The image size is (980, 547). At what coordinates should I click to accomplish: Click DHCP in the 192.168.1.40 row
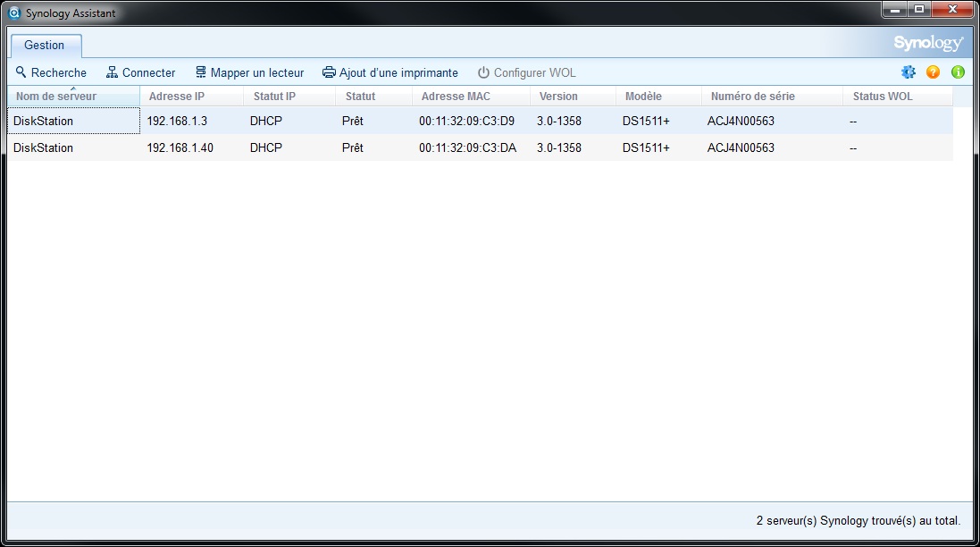point(266,147)
